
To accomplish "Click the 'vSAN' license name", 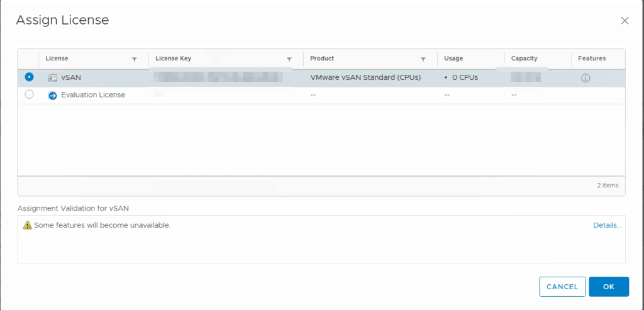I will [71, 77].
